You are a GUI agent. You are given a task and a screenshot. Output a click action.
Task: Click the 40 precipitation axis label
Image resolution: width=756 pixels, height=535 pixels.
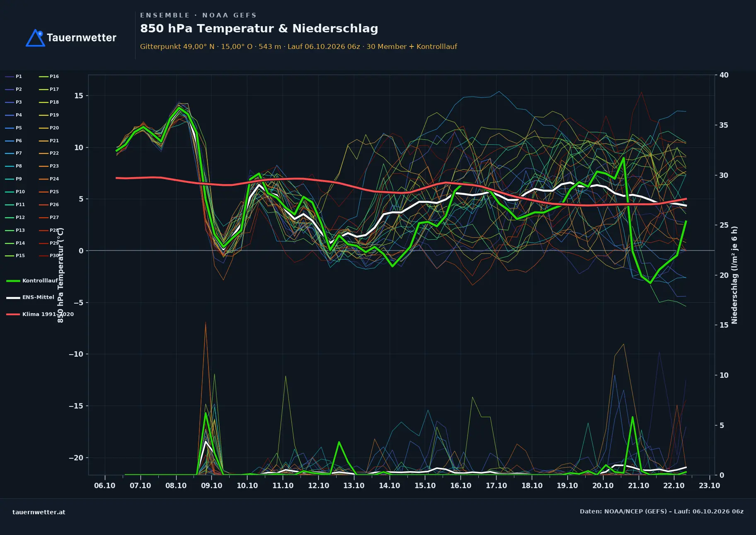pyautogui.click(x=724, y=75)
